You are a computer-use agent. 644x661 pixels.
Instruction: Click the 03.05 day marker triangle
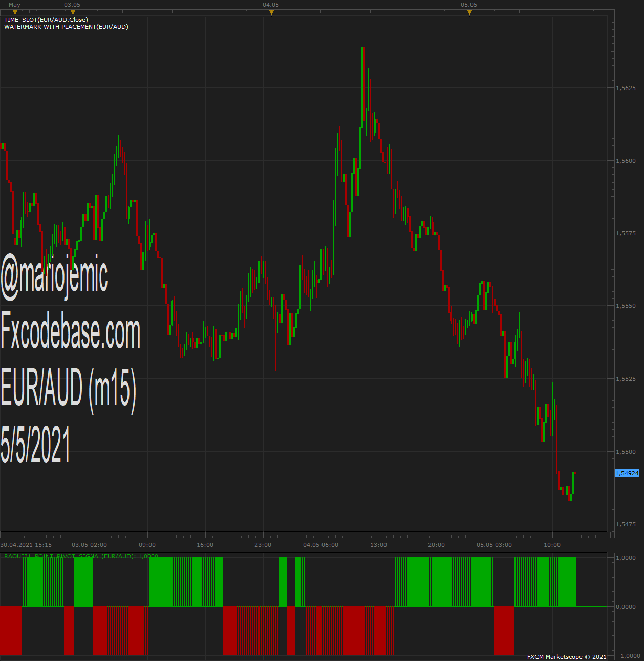73,12
